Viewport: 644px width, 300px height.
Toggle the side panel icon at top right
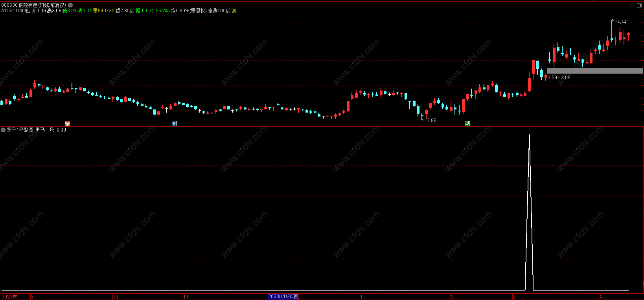click(639, 5)
